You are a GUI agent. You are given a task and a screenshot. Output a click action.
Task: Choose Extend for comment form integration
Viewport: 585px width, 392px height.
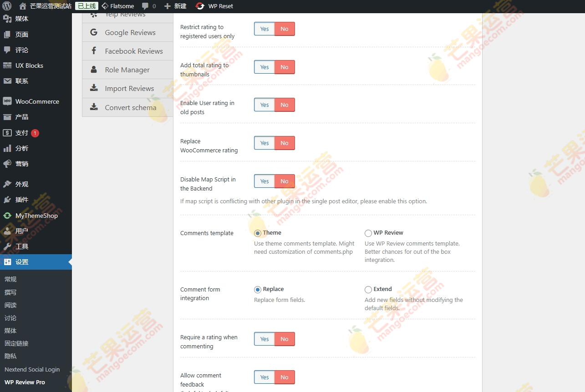[368, 289]
